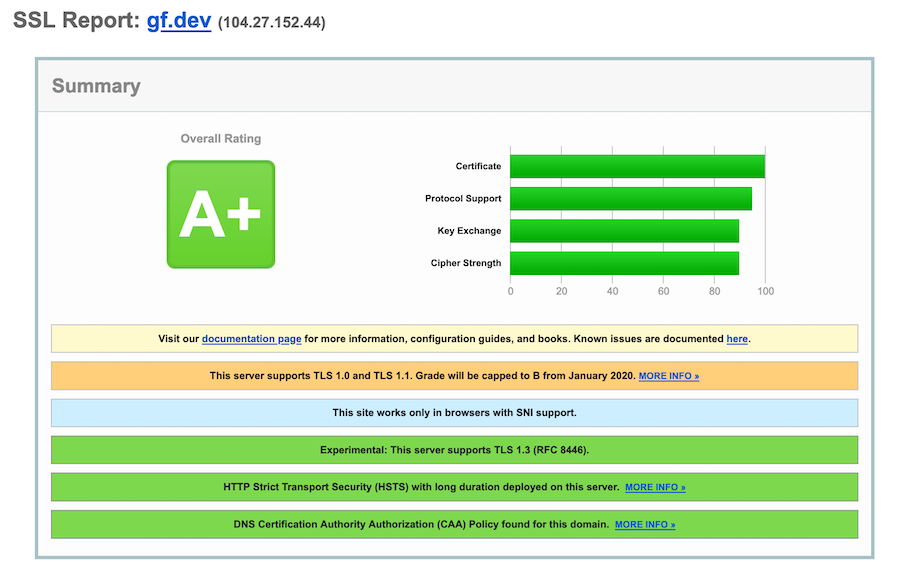This screenshot has height=563, width=900.
Task: Click the Certificate score bar
Action: coord(637,166)
